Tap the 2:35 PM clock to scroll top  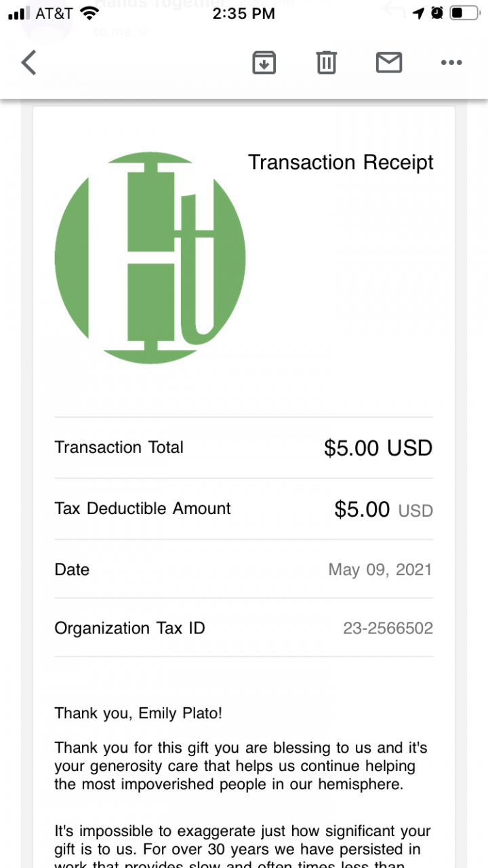coord(244,13)
